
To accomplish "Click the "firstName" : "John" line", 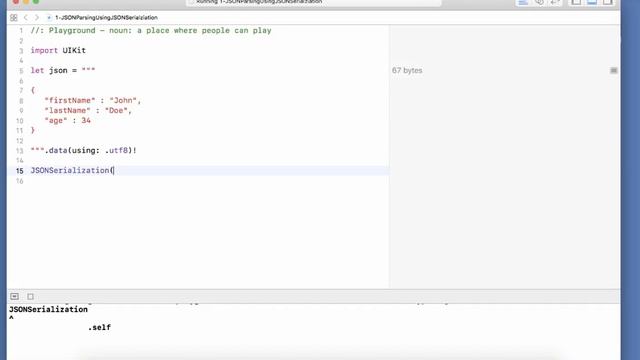I will (93, 100).
